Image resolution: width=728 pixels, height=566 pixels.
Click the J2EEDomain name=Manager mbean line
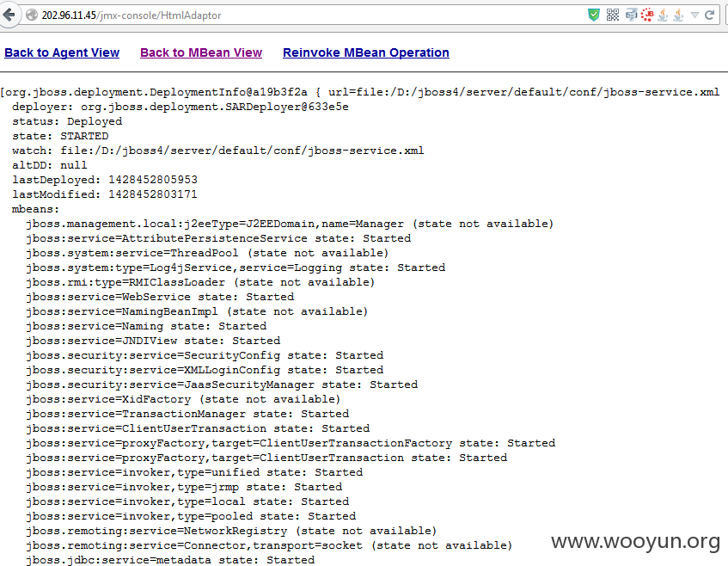290,224
